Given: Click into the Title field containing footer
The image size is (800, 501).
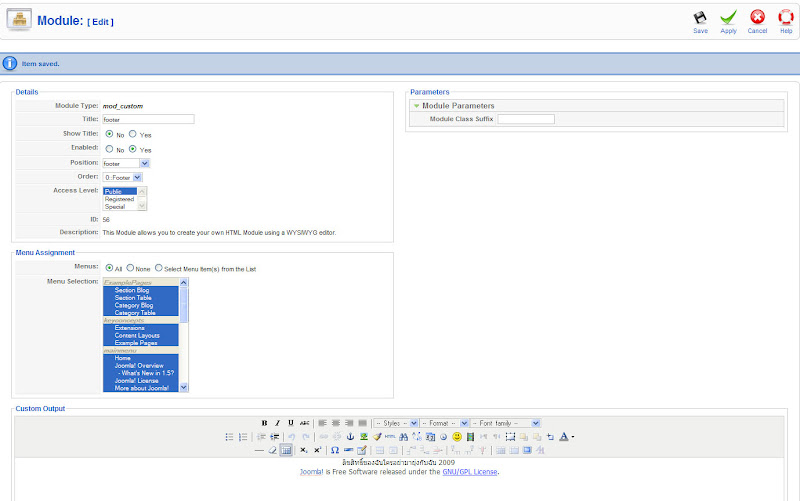Looking at the screenshot, I should click(148, 119).
